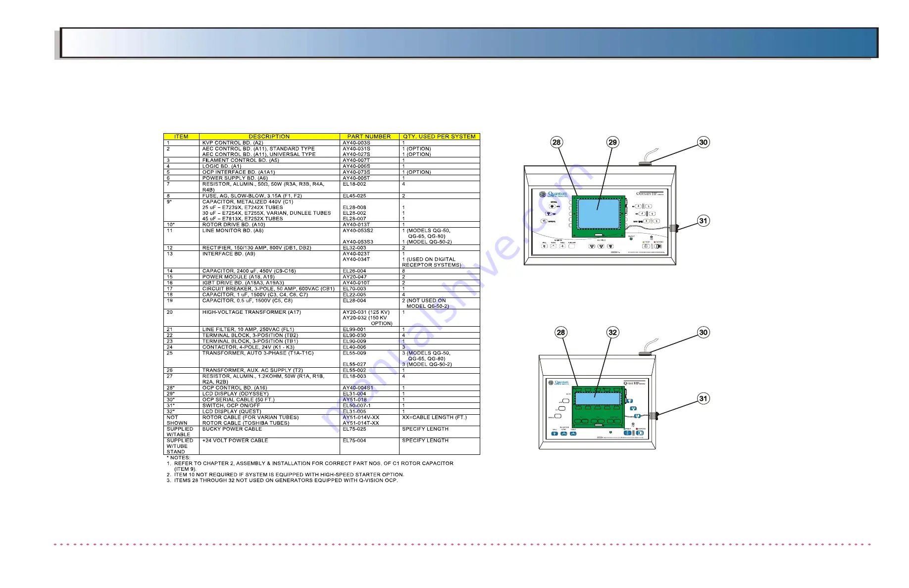Select "HIGH-VOLTAGE TRANSFORMER (A17)" description
This screenshot has width=909, height=588.
pyautogui.click(x=251, y=312)
